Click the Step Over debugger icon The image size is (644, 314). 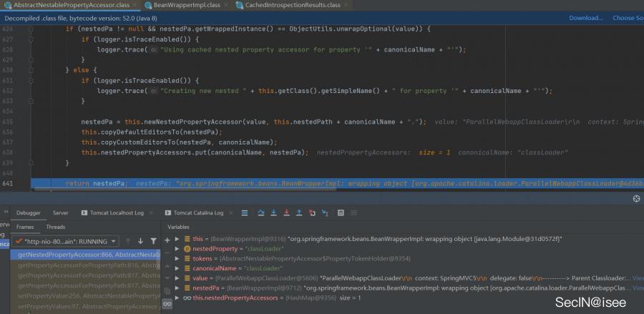pyautogui.click(x=260, y=212)
